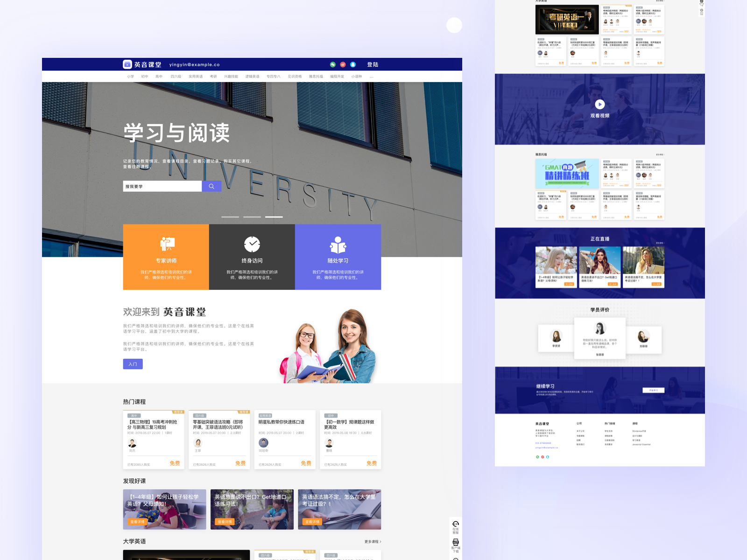Click the 登陆 login button
The height and width of the screenshot is (560, 747).
[x=373, y=64]
